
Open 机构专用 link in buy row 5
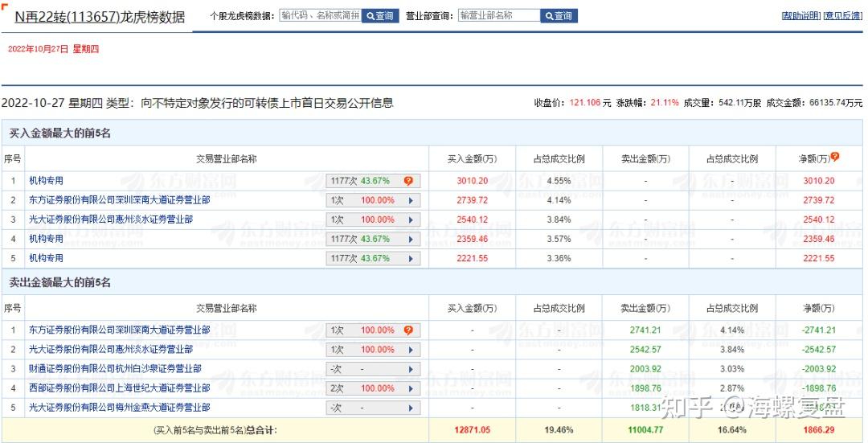47,258
